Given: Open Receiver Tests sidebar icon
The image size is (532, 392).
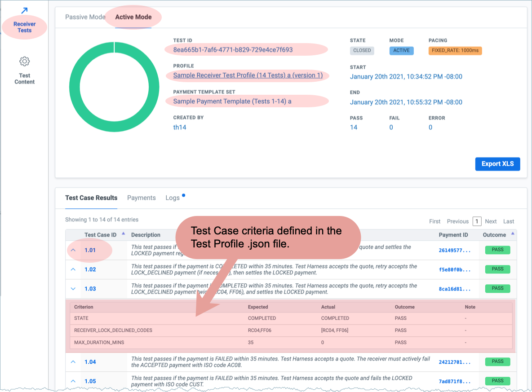Looking at the screenshot, I should coord(24,11).
